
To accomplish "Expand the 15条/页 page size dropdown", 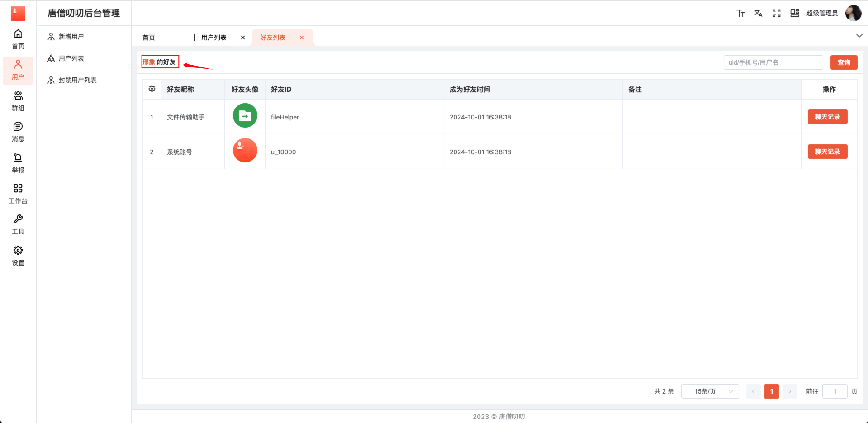I will (710, 391).
